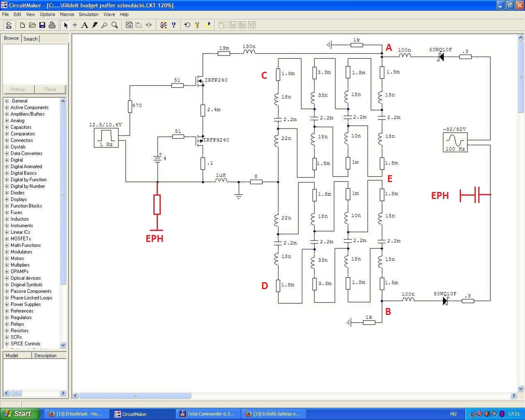Select the arrow pointer tool
This screenshot has width=525, height=420.
[65, 25]
